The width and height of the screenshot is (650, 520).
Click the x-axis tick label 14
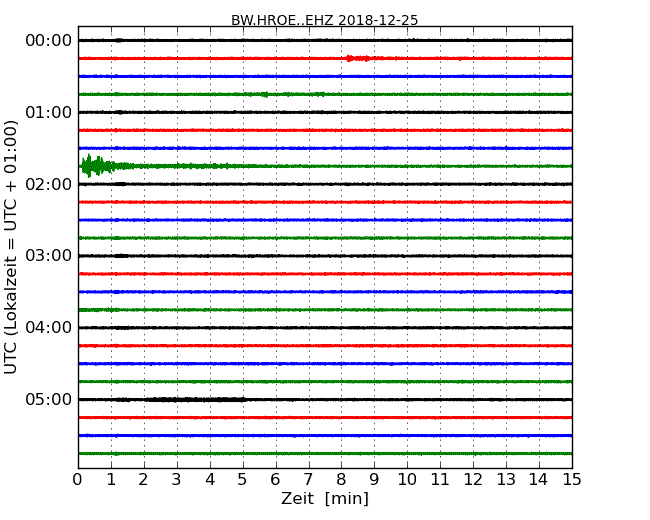coord(539,480)
